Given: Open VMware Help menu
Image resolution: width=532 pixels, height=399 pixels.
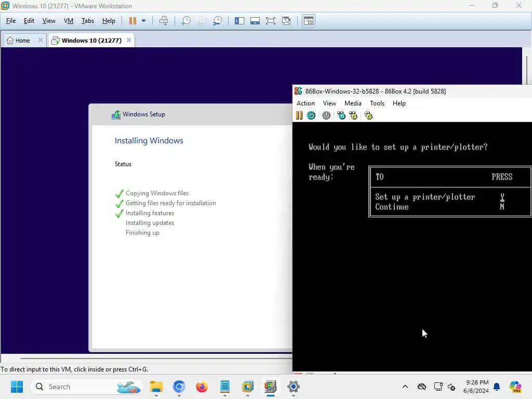Looking at the screenshot, I should [109, 21].
